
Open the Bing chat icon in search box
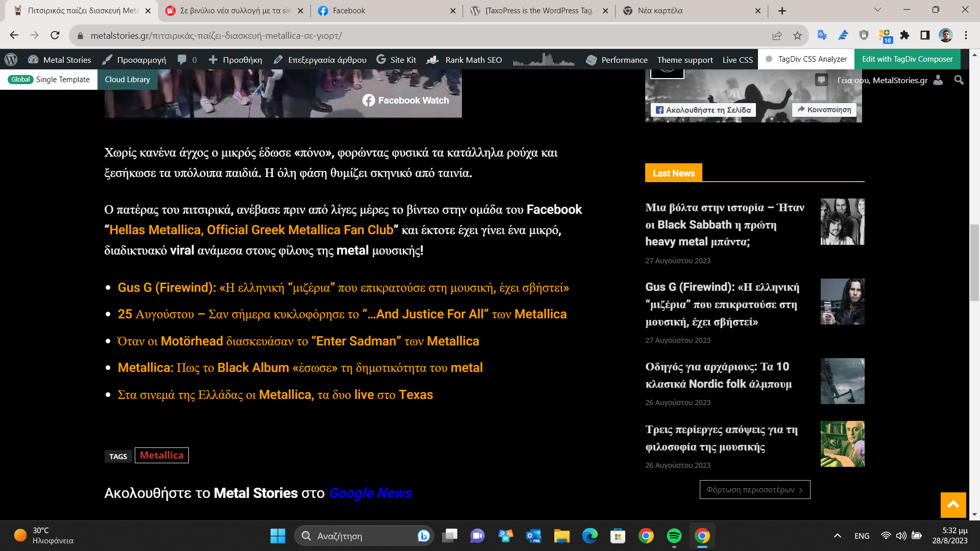pyautogui.click(x=423, y=536)
